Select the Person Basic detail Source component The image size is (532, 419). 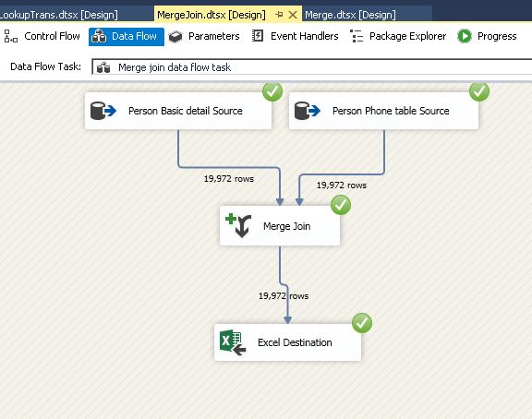coord(178,111)
